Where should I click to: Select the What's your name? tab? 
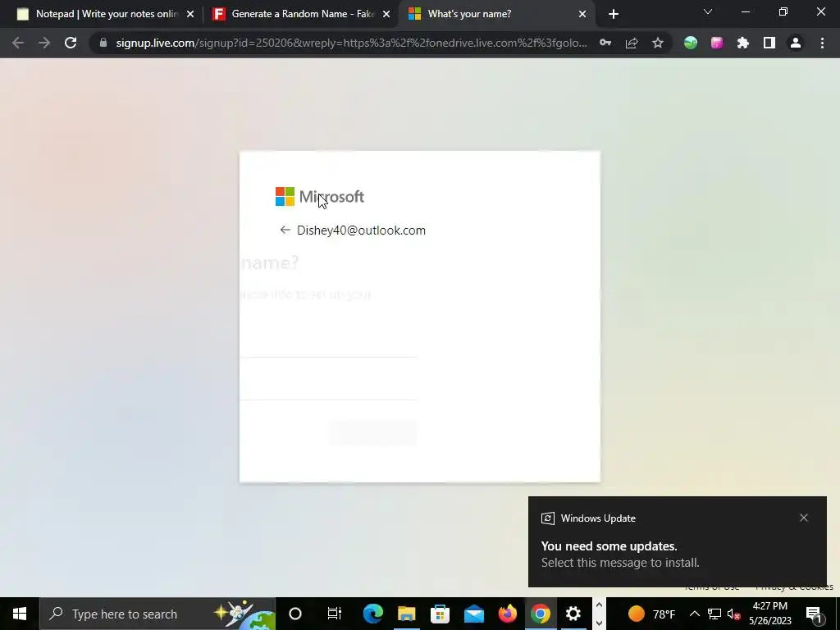click(x=496, y=14)
